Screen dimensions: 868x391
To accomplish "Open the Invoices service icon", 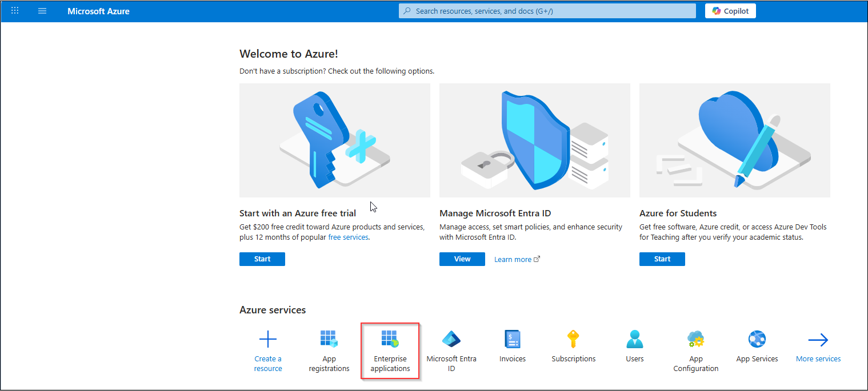I will [x=513, y=340].
